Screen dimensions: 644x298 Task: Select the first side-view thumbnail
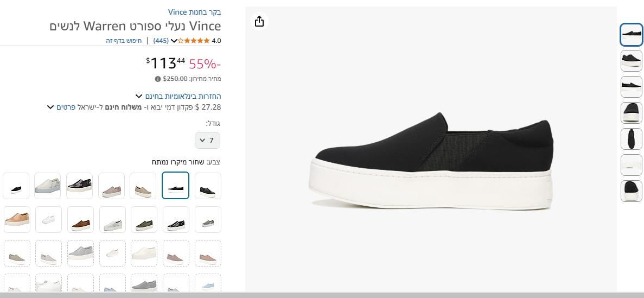pos(631,35)
